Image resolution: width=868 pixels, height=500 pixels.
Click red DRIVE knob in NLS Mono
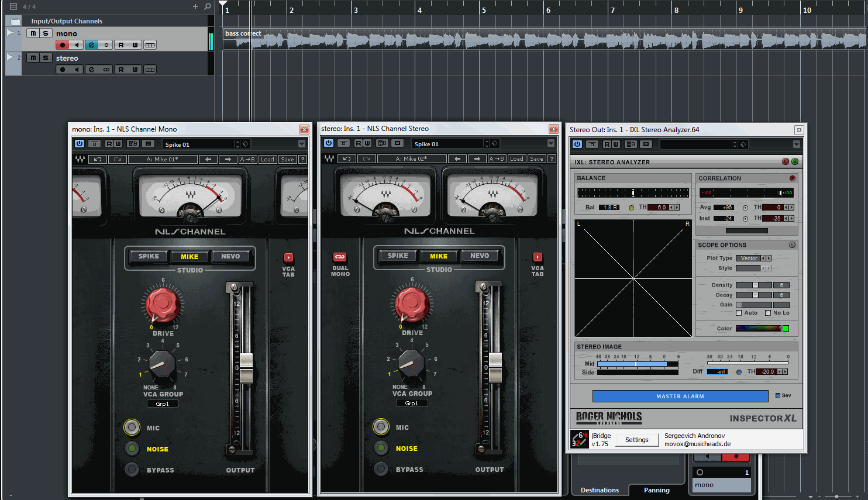click(163, 305)
